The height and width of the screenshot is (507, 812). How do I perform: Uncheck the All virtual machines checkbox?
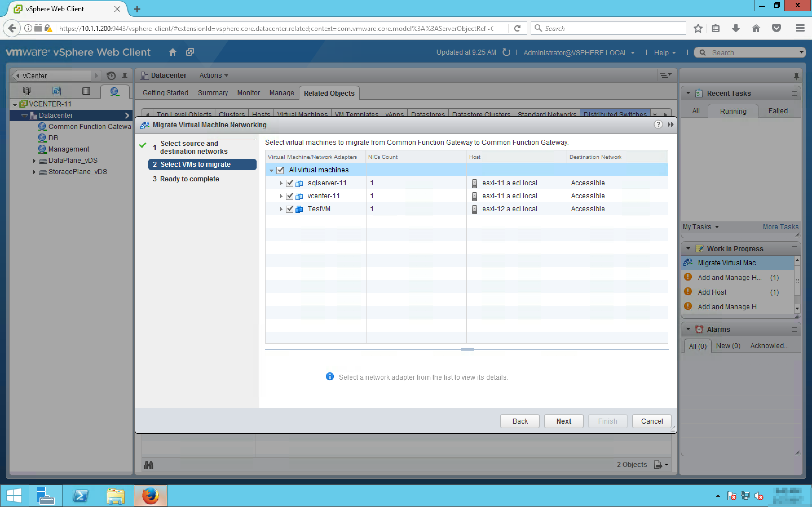[280, 170]
